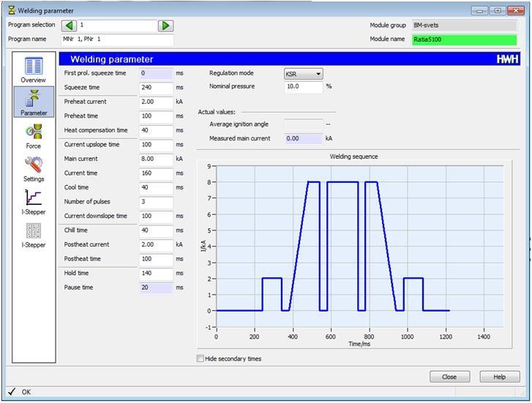Edit the Postheat time value field
Image resolution: width=532 pixels, height=403 pixels.
[x=156, y=259]
